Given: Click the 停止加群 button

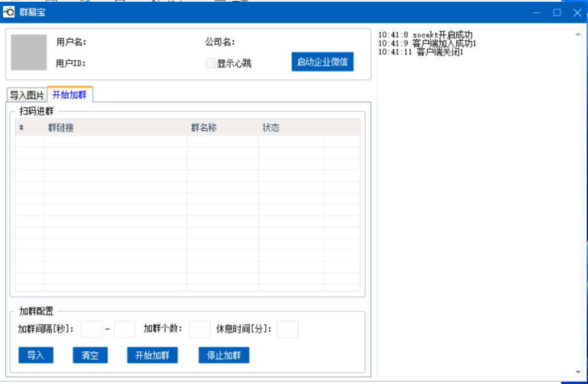Looking at the screenshot, I should (224, 355).
